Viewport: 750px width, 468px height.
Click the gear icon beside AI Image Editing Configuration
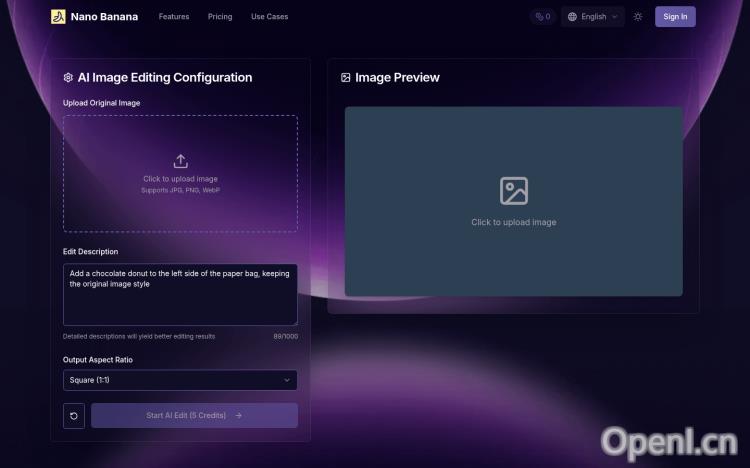[x=68, y=78]
